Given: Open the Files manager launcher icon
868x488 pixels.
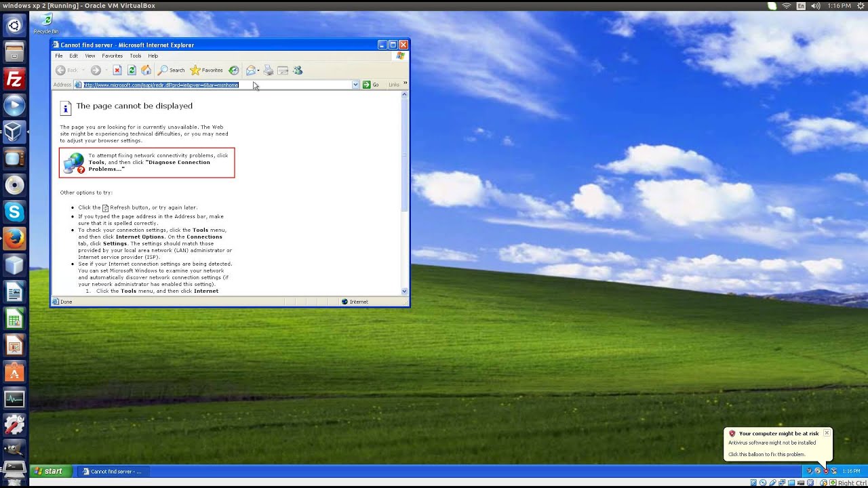Looking at the screenshot, I should [14, 52].
